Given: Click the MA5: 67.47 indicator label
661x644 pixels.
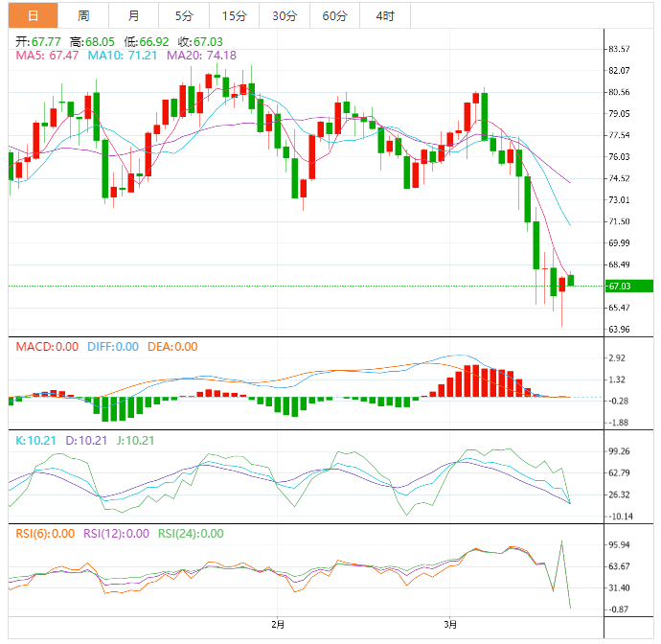Looking at the screenshot, I should (47, 56).
